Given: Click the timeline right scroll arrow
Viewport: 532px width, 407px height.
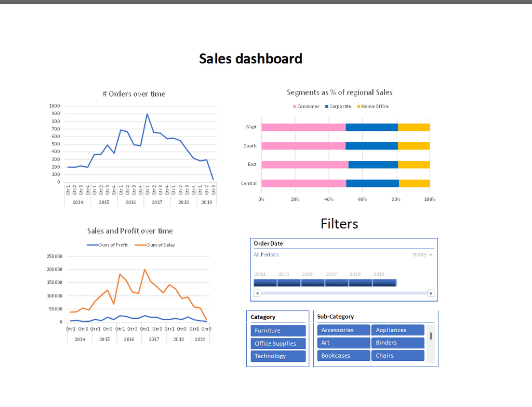Looking at the screenshot, I should click(431, 293).
